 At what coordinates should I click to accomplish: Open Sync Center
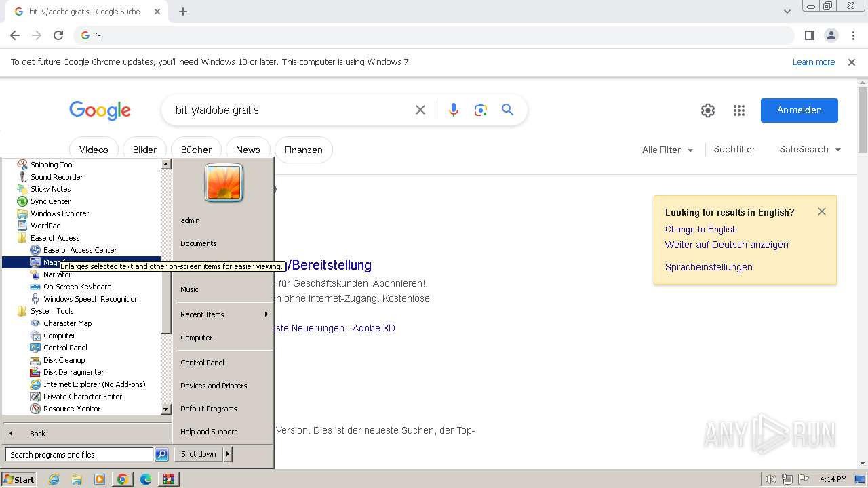(x=50, y=201)
